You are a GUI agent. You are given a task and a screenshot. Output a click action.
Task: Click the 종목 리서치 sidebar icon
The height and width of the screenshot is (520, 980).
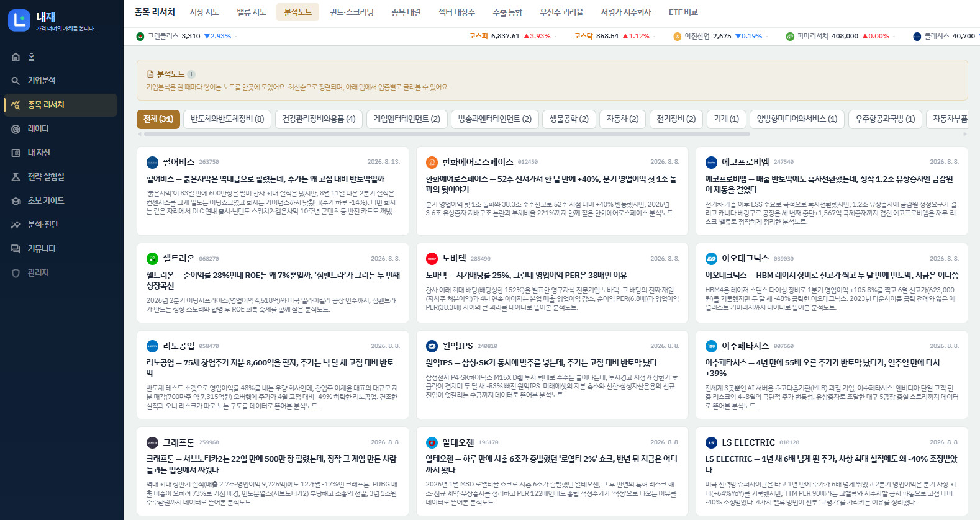[16, 105]
